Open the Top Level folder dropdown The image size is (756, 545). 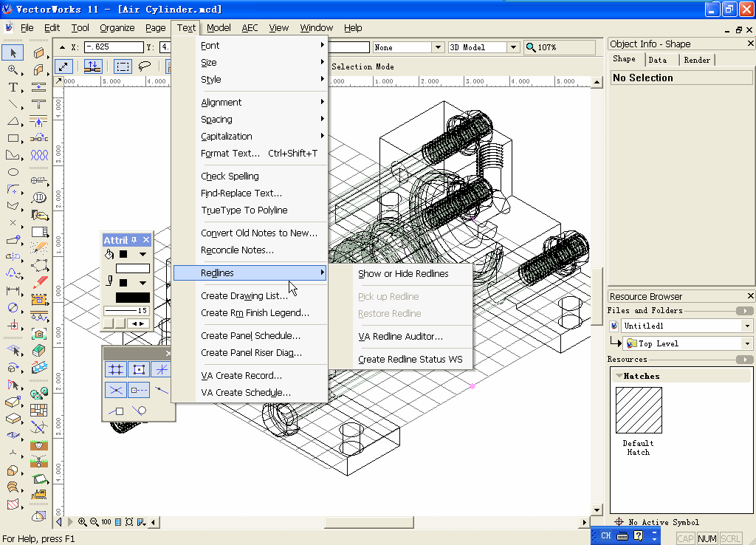pos(747,343)
